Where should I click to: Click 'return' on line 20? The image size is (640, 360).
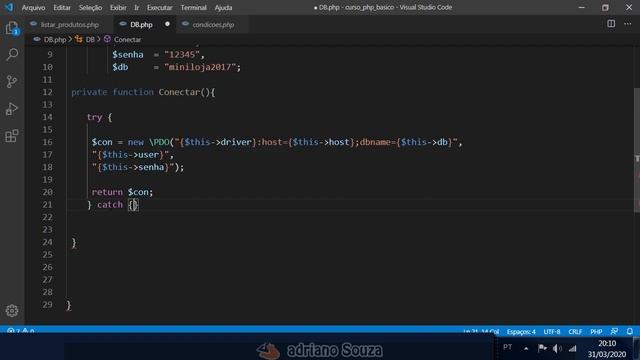[x=107, y=192]
